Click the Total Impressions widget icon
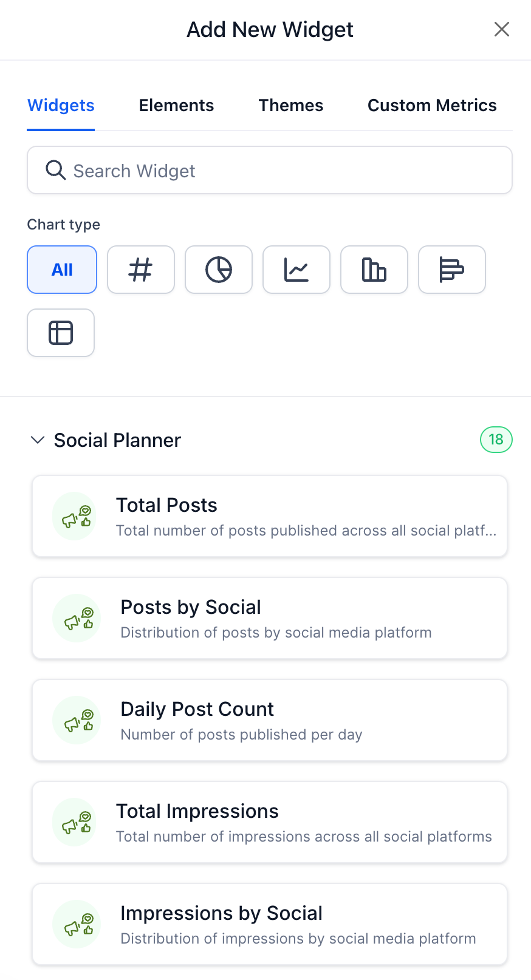Image resolution: width=531 pixels, height=980 pixels. 75,822
